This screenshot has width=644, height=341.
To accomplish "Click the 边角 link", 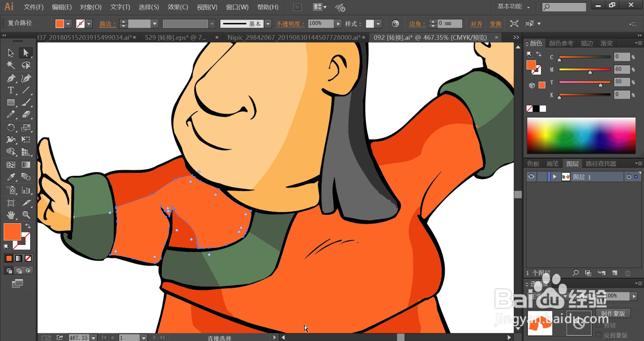I will [x=417, y=24].
